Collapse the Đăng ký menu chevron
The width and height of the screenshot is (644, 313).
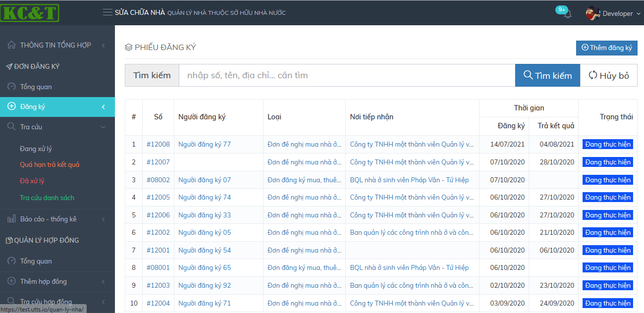[104, 106]
